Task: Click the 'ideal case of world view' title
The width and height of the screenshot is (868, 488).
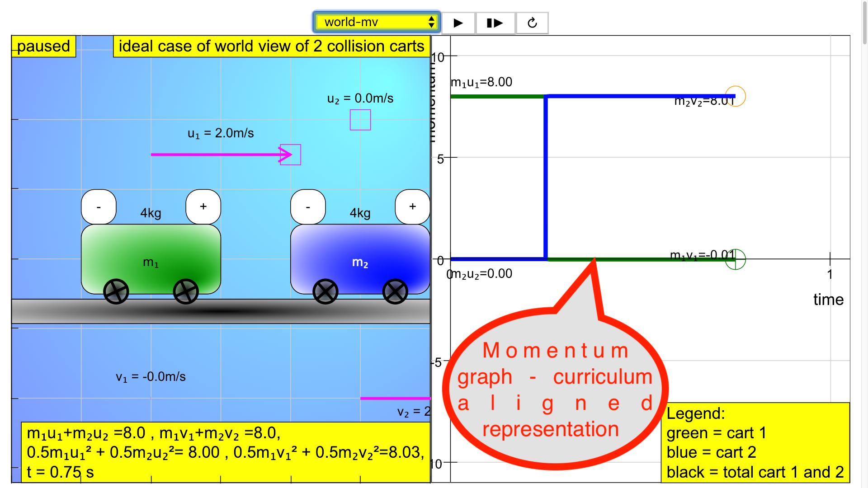Action: [x=271, y=46]
